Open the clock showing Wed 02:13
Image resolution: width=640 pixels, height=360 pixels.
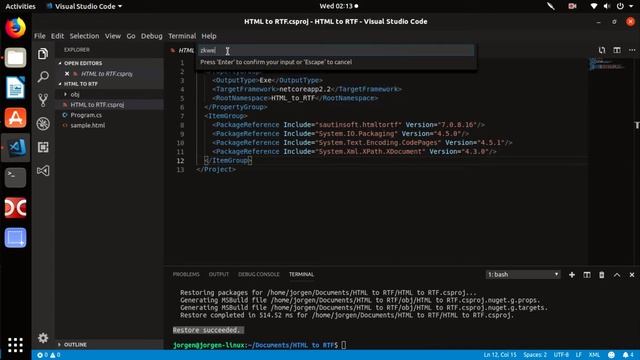(338, 6)
